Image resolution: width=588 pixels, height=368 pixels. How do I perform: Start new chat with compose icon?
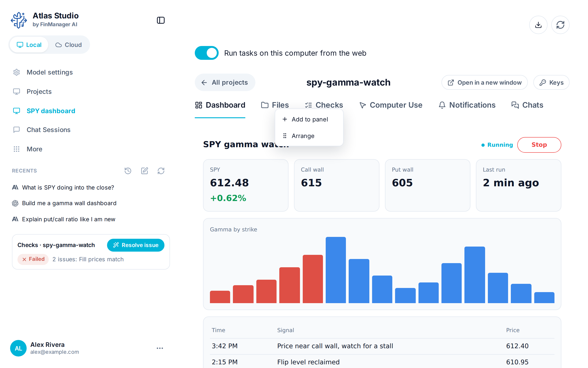[144, 171]
